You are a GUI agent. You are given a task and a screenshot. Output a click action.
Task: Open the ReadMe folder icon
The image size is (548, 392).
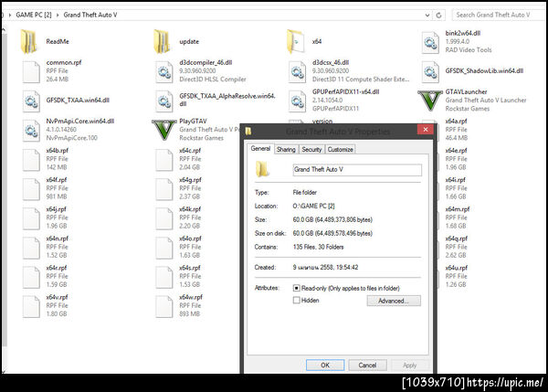pyautogui.click(x=28, y=42)
